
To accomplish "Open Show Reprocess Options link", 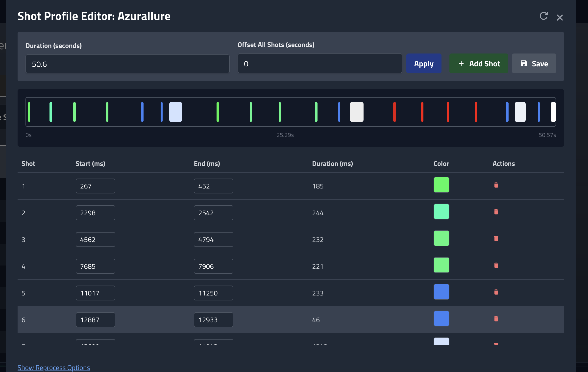I will click(54, 367).
